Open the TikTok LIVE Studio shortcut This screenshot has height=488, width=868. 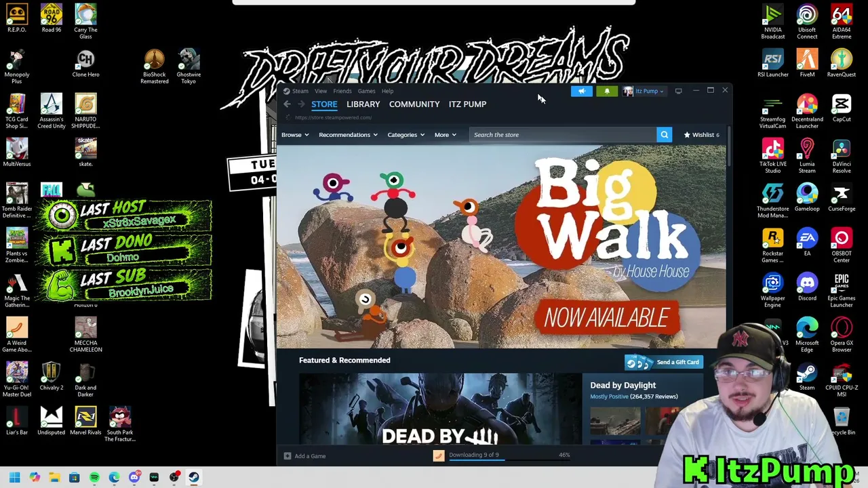click(772, 156)
